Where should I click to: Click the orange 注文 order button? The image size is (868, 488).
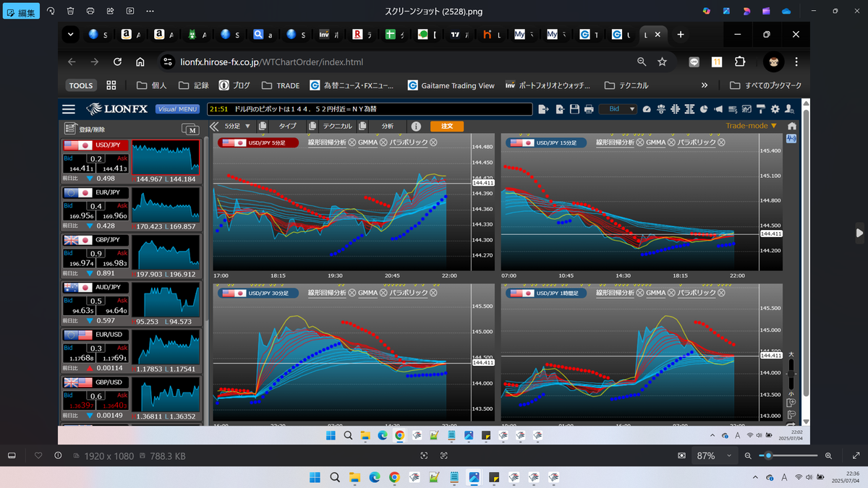point(447,126)
